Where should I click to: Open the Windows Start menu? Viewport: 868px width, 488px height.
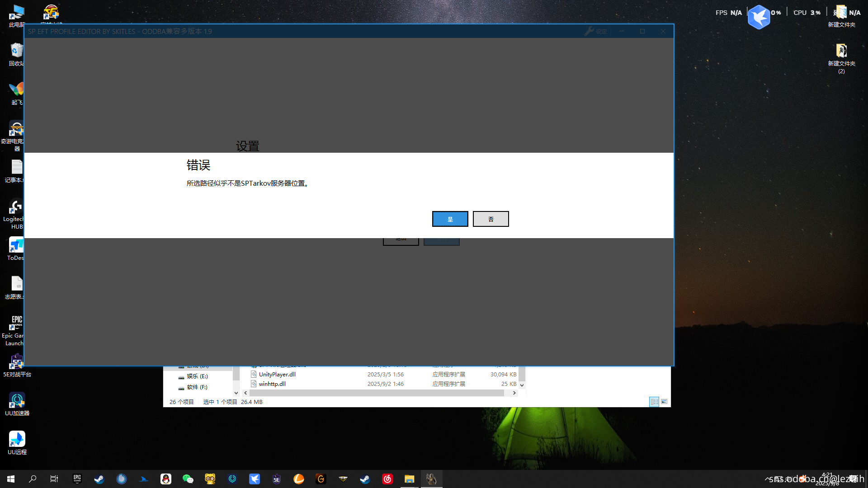(11, 479)
